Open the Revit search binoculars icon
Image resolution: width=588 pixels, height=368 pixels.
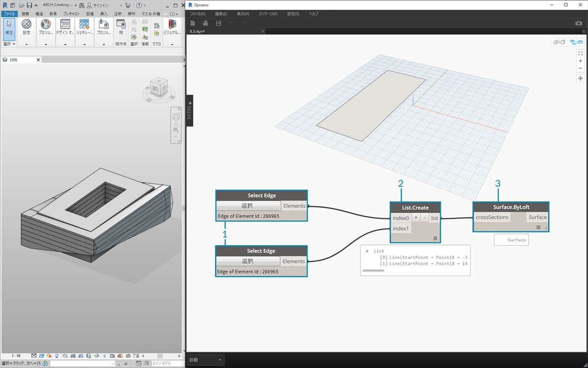tap(81, 5)
